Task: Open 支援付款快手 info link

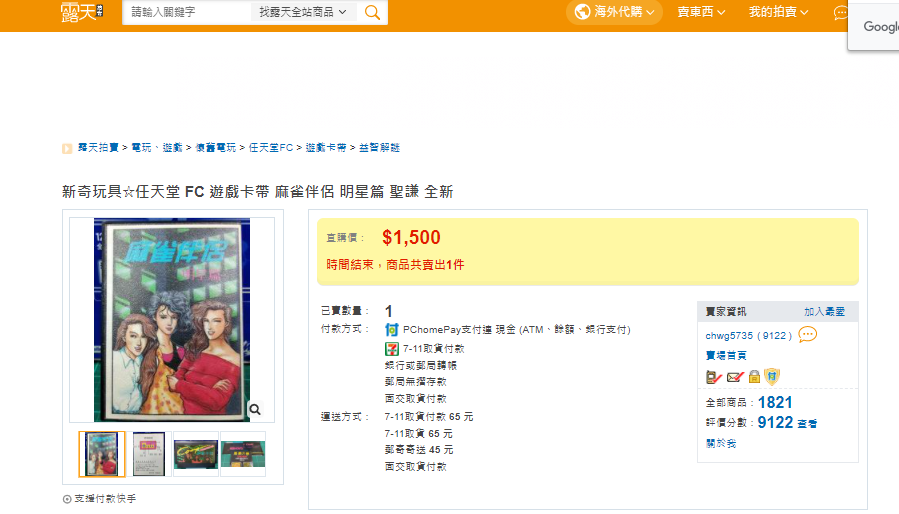Action: click(105, 499)
